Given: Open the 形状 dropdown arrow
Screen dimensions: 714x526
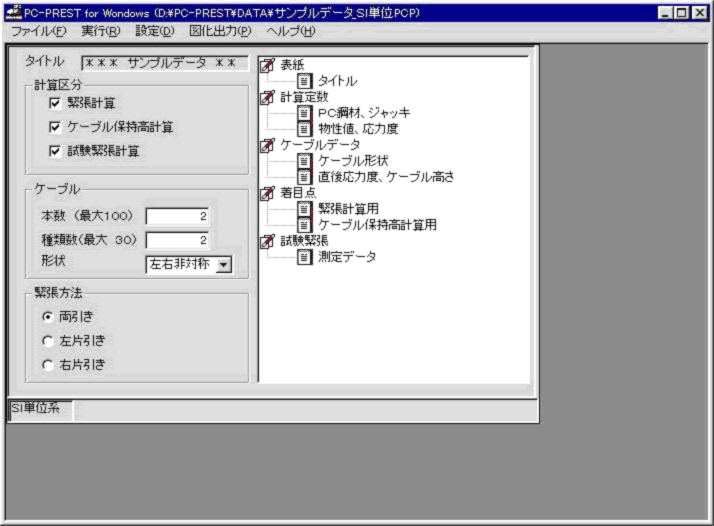Looking at the screenshot, I should 224,265.
